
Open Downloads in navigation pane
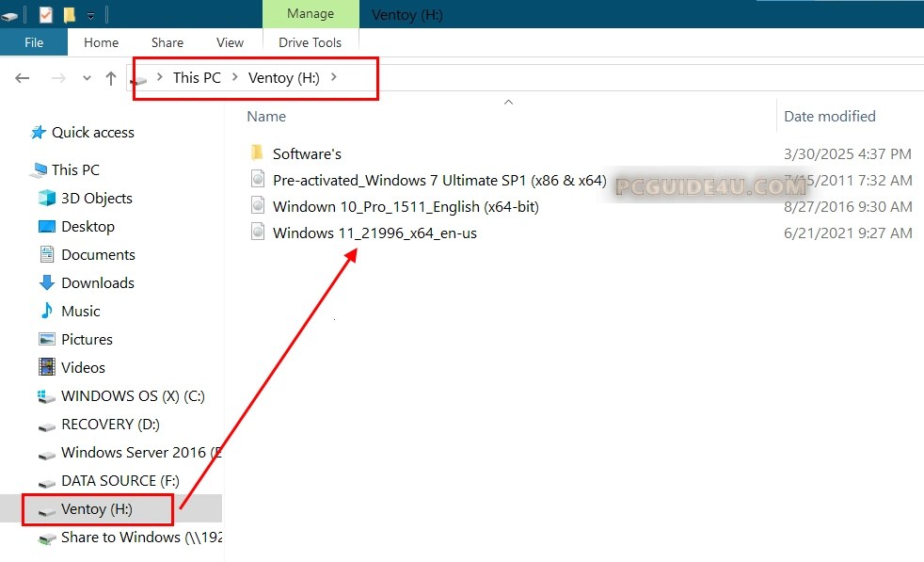click(98, 283)
